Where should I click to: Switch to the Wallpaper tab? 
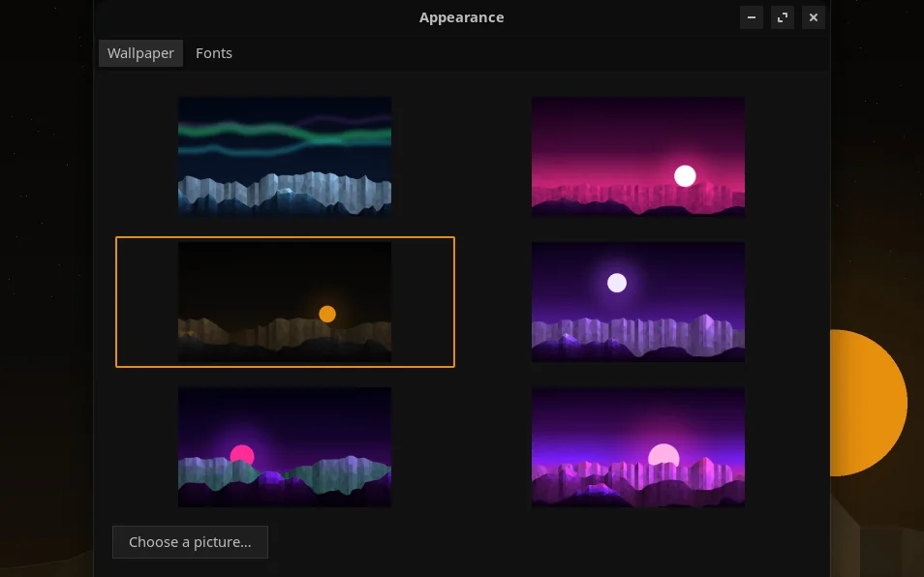(140, 53)
